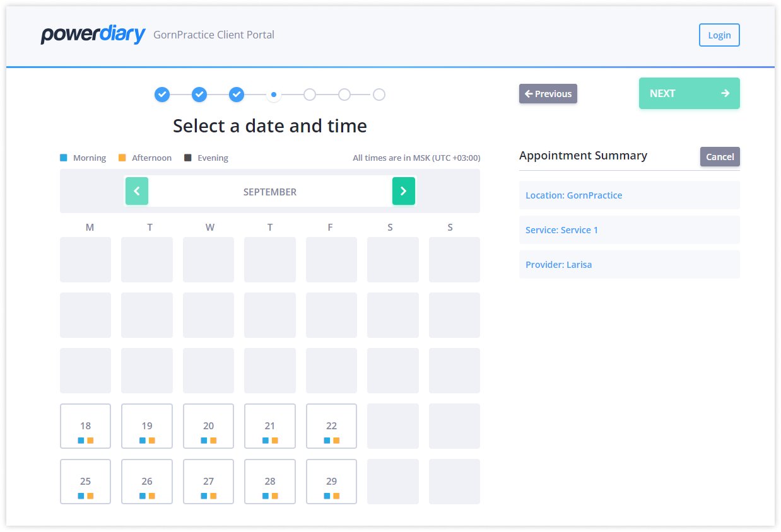
Task: Click the third completed step checkmark
Action: click(x=237, y=94)
